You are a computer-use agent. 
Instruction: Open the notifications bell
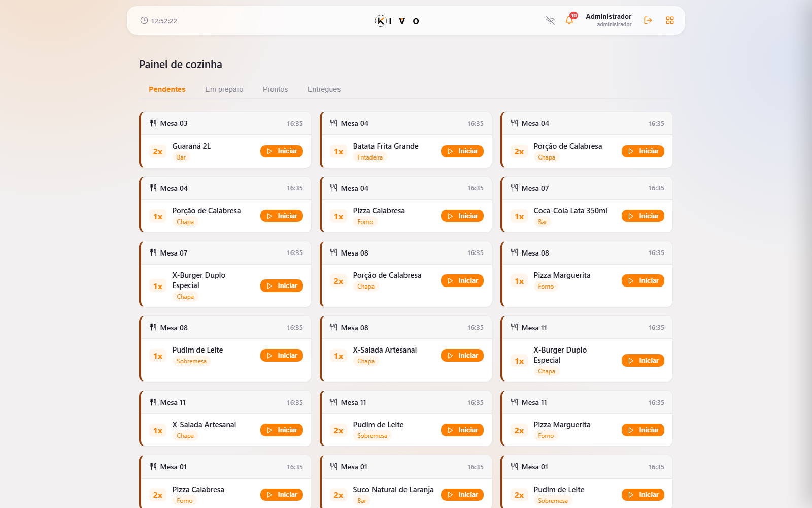click(x=569, y=21)
